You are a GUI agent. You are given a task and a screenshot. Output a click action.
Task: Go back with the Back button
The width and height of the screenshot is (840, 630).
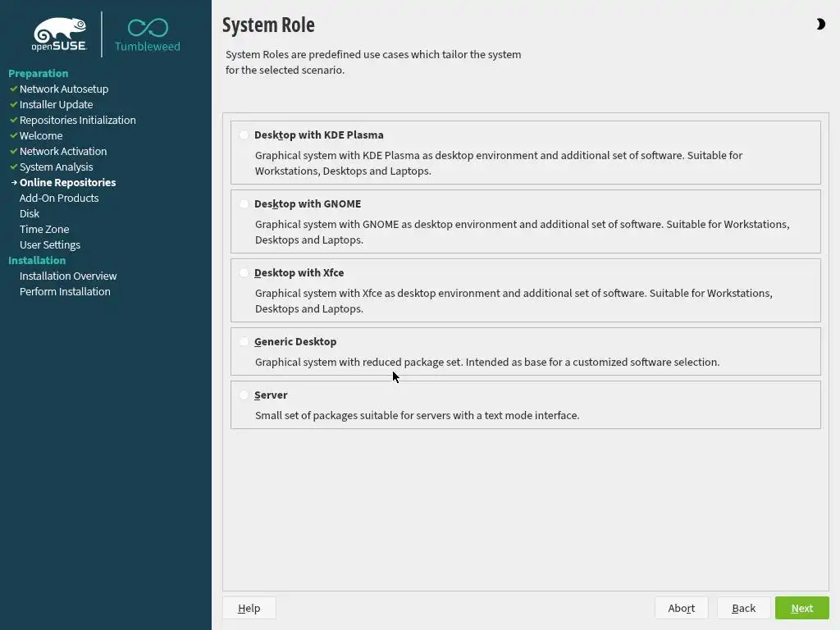click(x=743, y=608)
